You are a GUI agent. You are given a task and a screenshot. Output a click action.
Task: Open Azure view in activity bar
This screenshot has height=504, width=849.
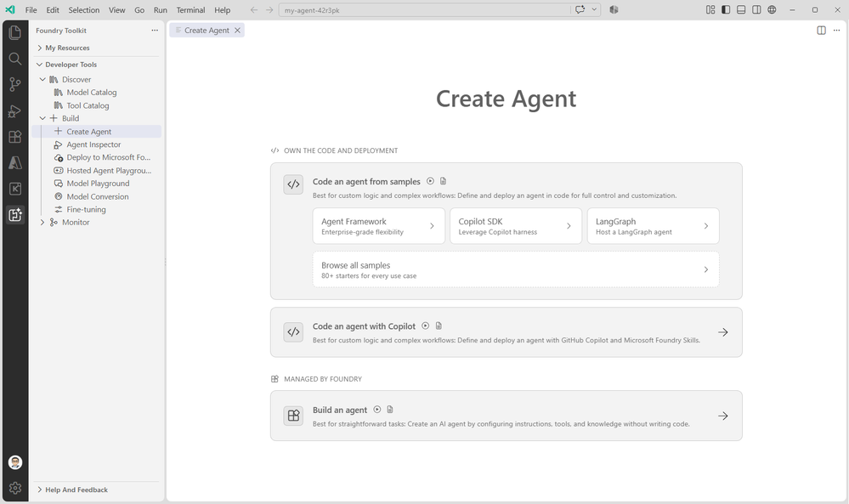15,163
